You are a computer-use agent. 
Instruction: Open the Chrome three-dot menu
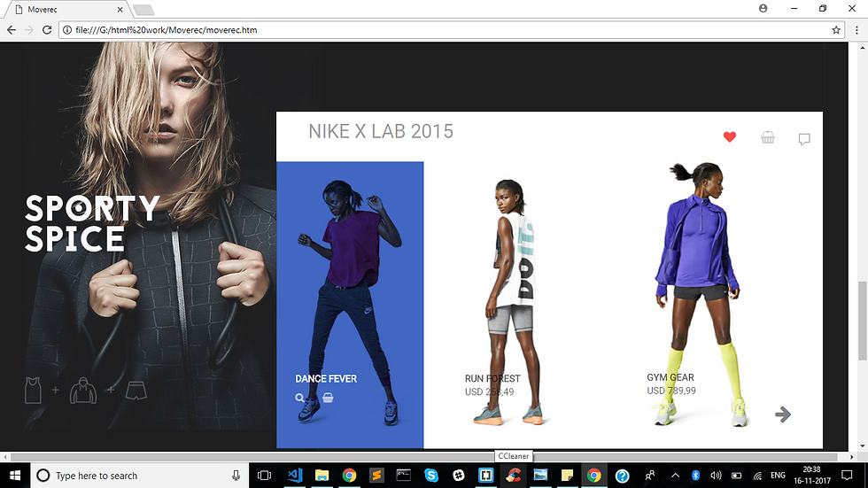pyautogui.click(x=857, y=30)
